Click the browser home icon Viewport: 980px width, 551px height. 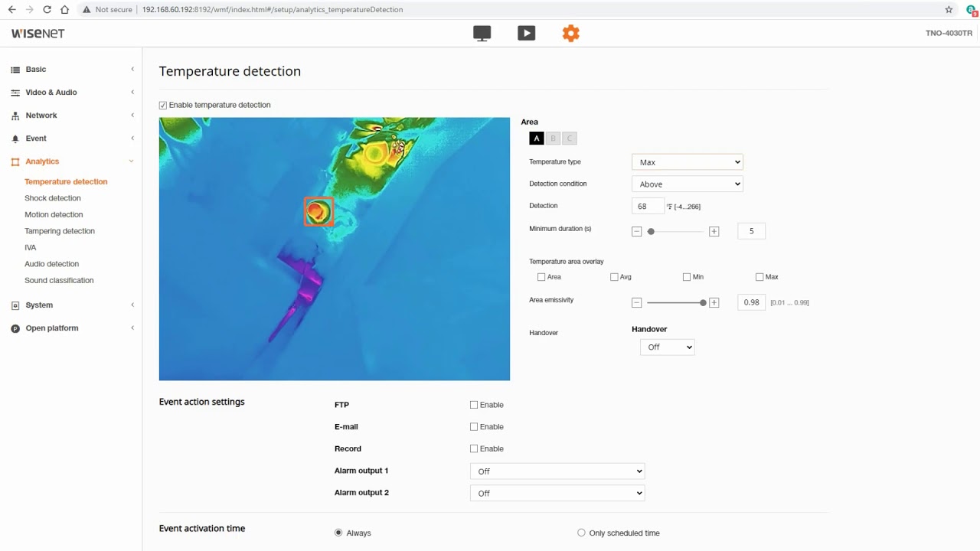[x=64, y=10]
